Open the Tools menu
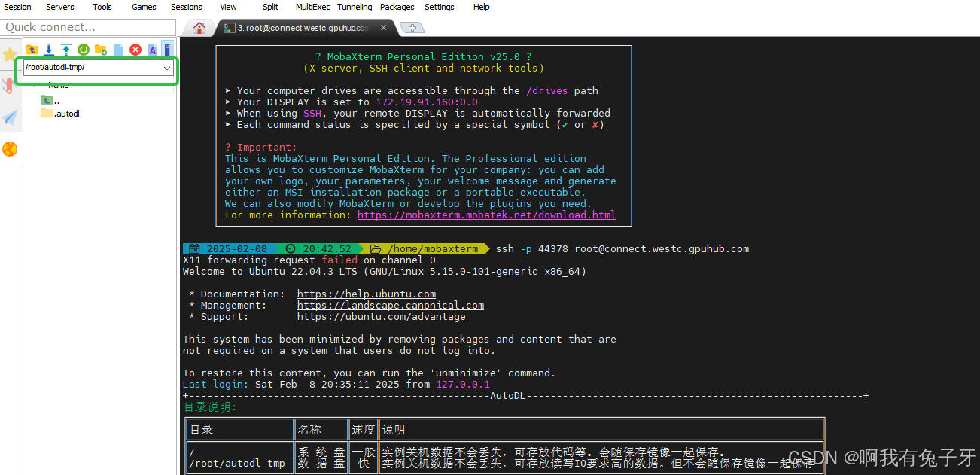This screenshot has height=475, width=980. pyautogui.click(x=102, y=7)
